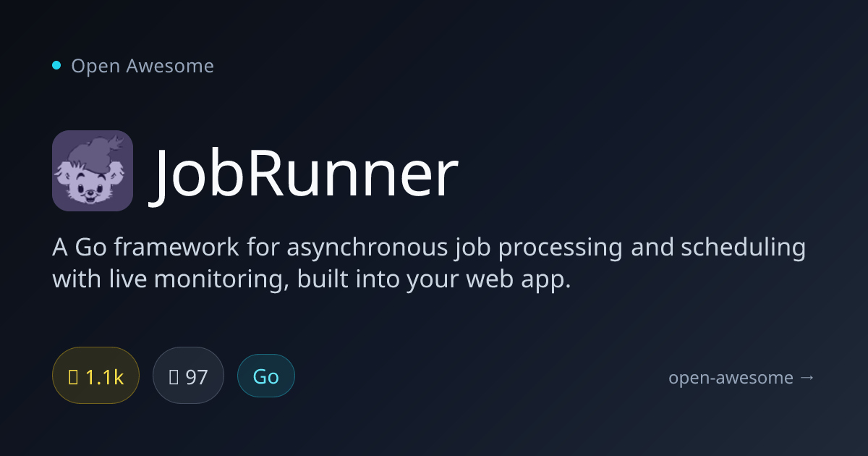Open the 1.1k stars badge

95,377
